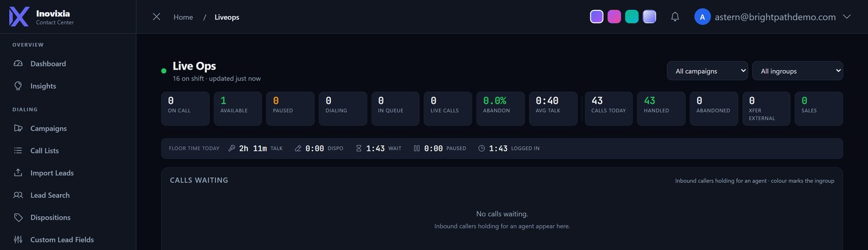Click 'No calls waiting.' message
This screenshot has width=868, height=250.
[502, 214]
